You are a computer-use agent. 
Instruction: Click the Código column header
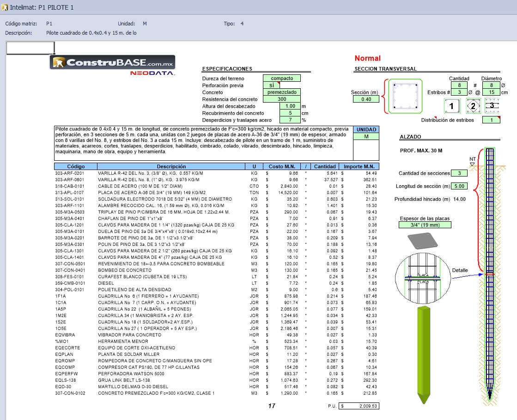point(76,166)
